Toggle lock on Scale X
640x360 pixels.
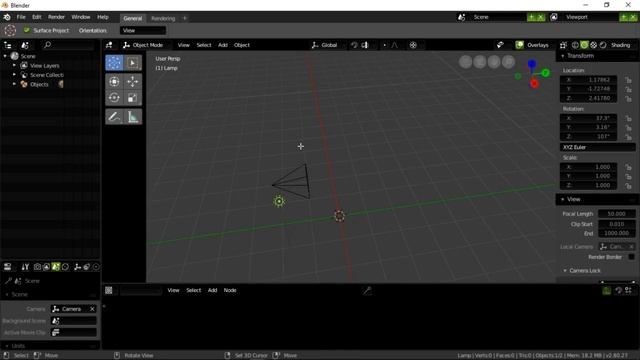[x=628, y=167]
